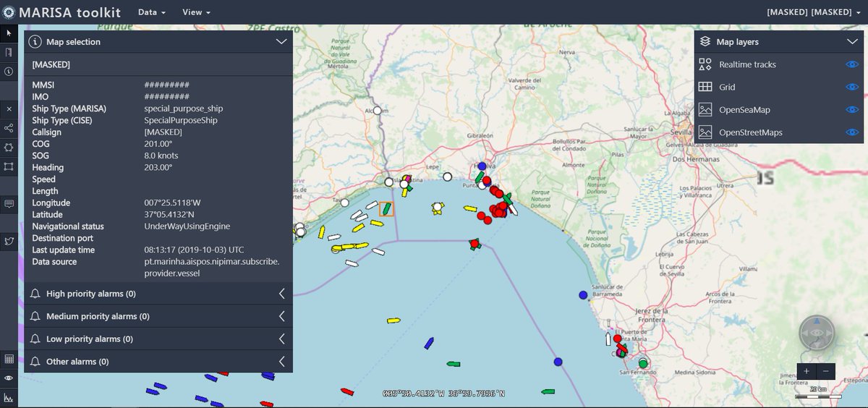Viewport: 868px width, 408px height.
Task: Zoom in with the plus button
Action: click(807, 371)
